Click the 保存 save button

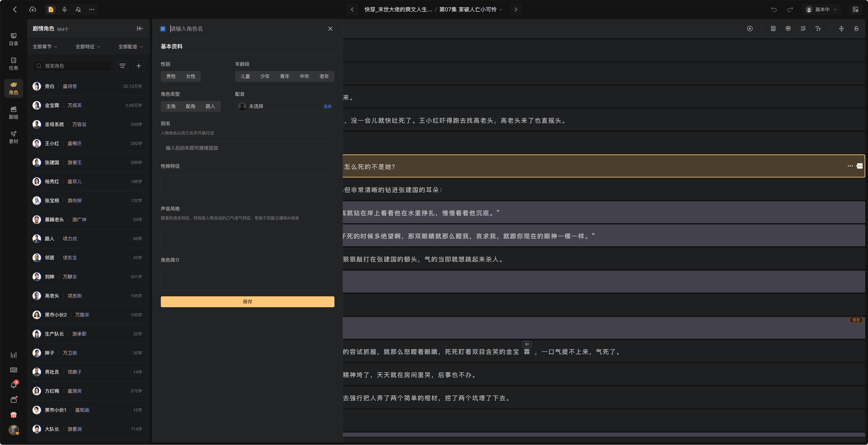click(247, 301)
